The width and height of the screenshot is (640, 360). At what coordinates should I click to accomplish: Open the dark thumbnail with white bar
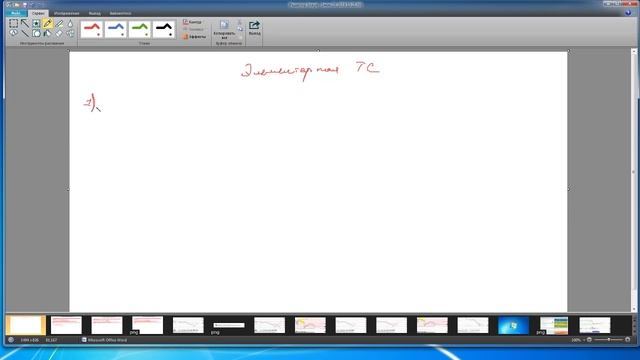pyautogui.click(x=229, y=325)
